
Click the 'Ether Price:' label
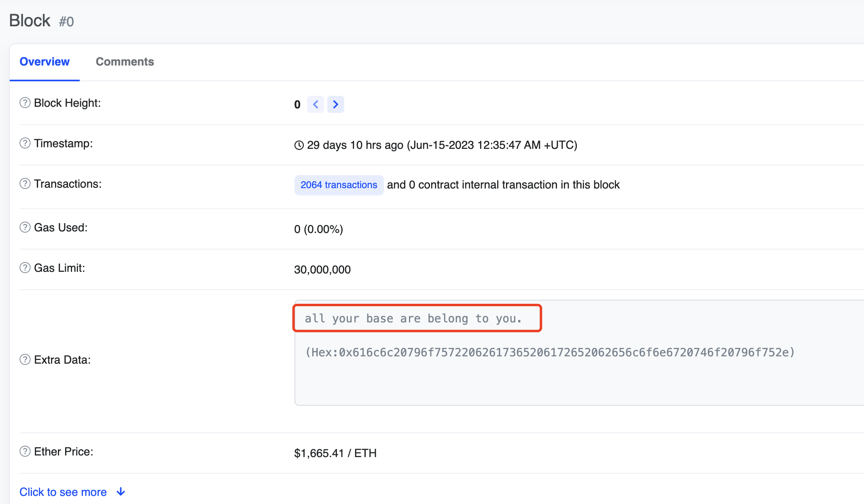click(64, 451)
